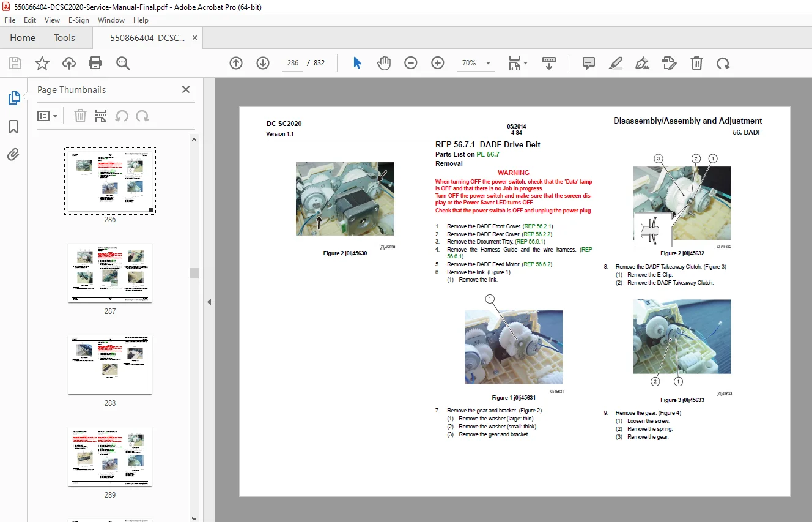Open the E-Sign menu

click(79, 20)
